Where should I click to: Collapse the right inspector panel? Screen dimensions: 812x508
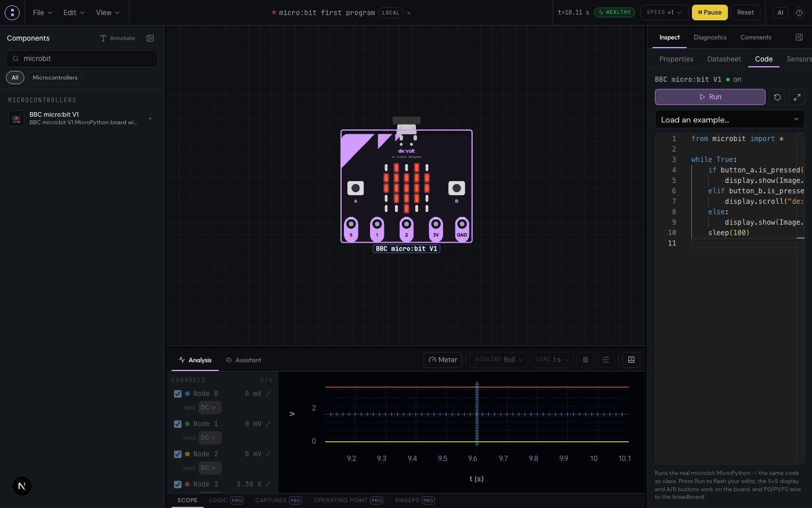click(799, 37)
